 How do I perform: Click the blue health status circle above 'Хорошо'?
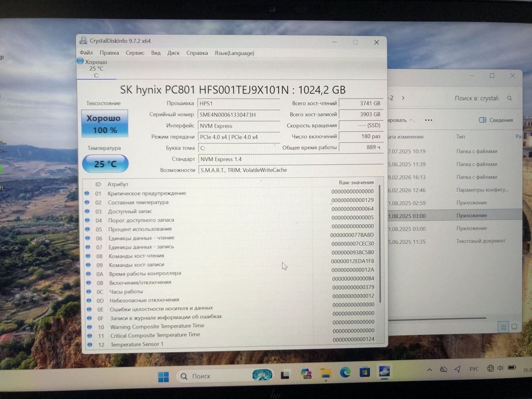click(80, 61)
